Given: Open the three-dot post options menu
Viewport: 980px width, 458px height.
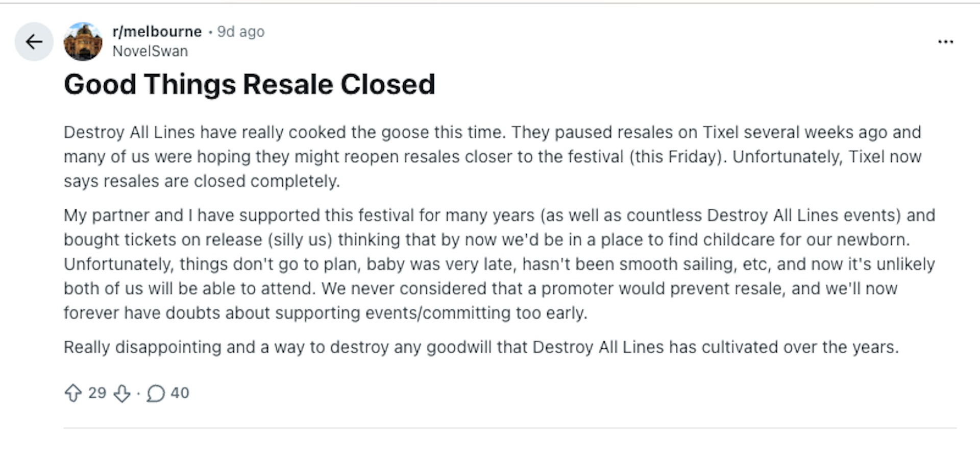Looking at the screenshot, I should 945,42.
